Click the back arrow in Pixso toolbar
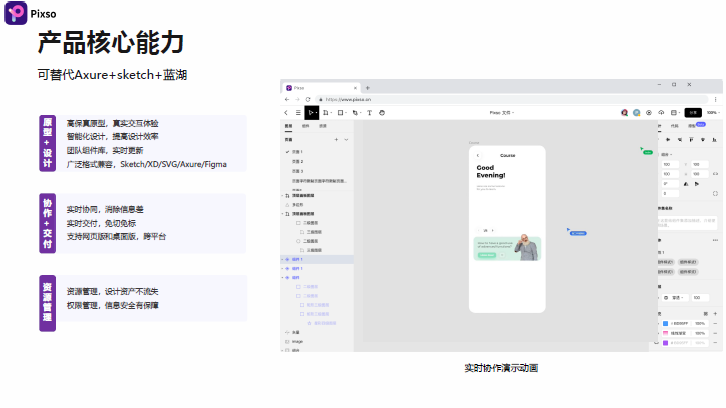This screenshot has width=726, height=408. (x=286, y=113)
